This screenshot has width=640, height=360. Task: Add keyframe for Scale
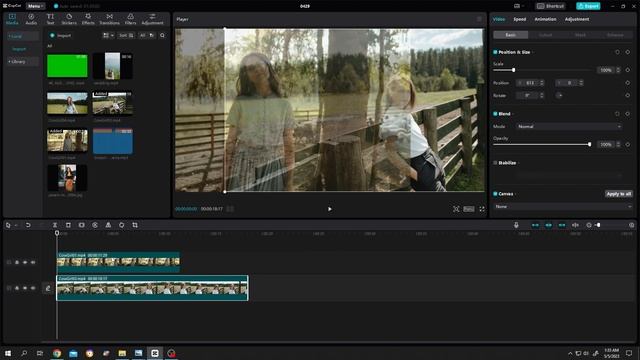click(628, 70)
